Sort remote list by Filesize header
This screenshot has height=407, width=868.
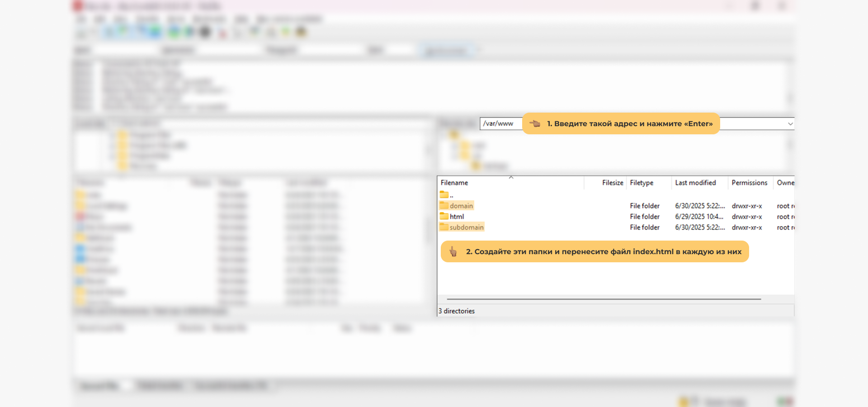pos(612,183)
